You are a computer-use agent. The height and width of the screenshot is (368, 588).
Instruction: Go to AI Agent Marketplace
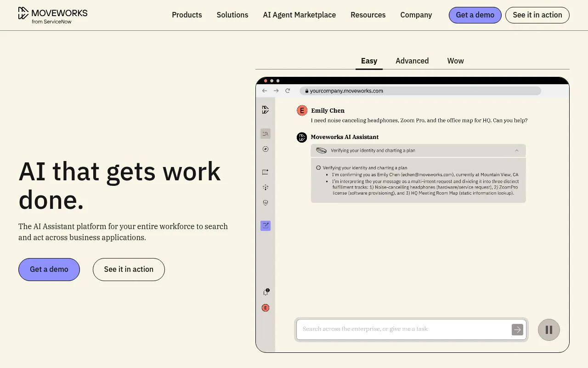pyautogui.click(x=300, y=15)
